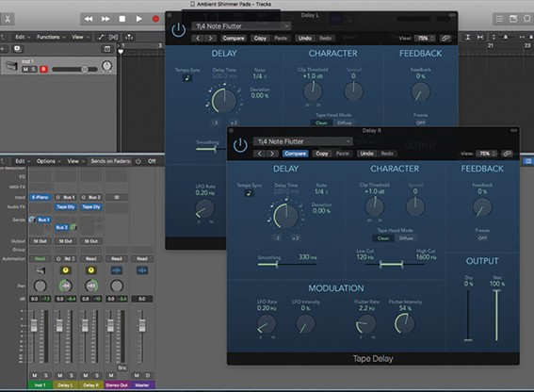Click the duplicate track icon above the track list

click(17, 49)
